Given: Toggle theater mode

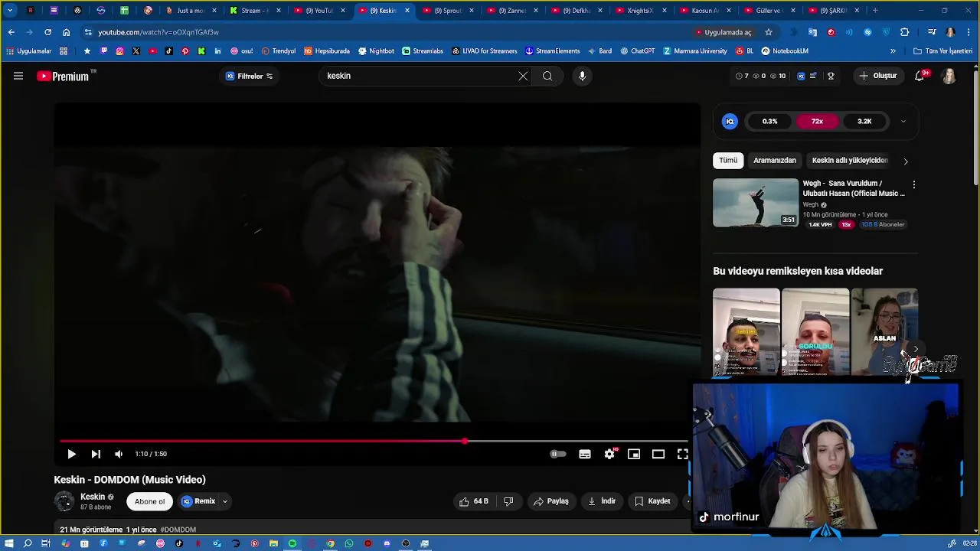Looking at the screenshot, I should point(658,454).
